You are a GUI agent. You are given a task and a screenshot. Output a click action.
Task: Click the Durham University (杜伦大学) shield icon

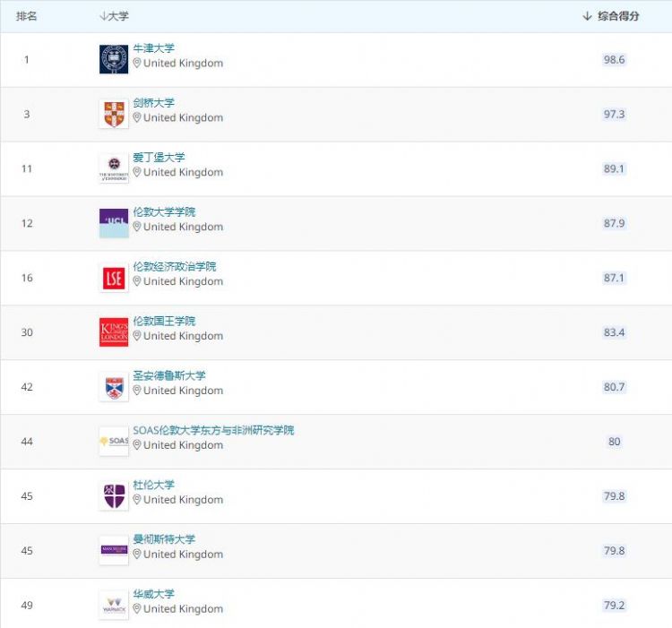click(x=114, y=496)
